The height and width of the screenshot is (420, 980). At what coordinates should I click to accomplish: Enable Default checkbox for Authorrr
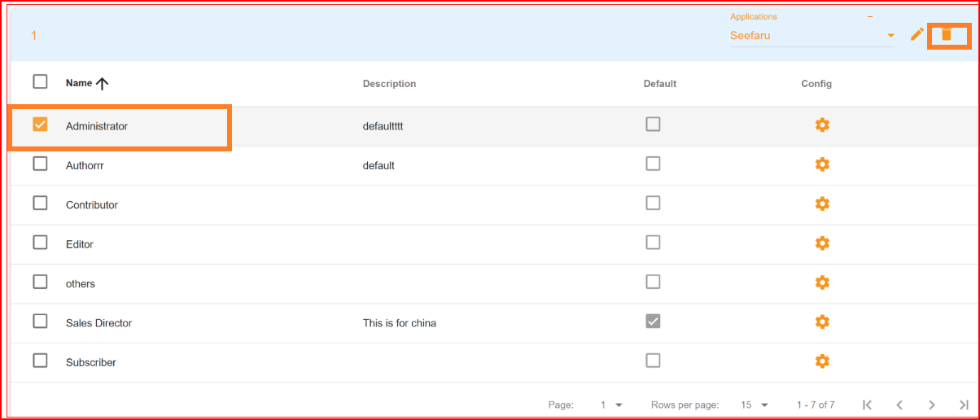(653, 164)
